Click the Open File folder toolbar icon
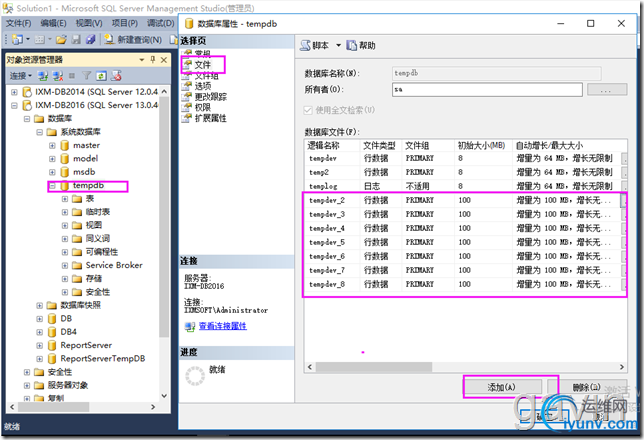Viewport: 644px width, 440px height. tap(61, 39)
